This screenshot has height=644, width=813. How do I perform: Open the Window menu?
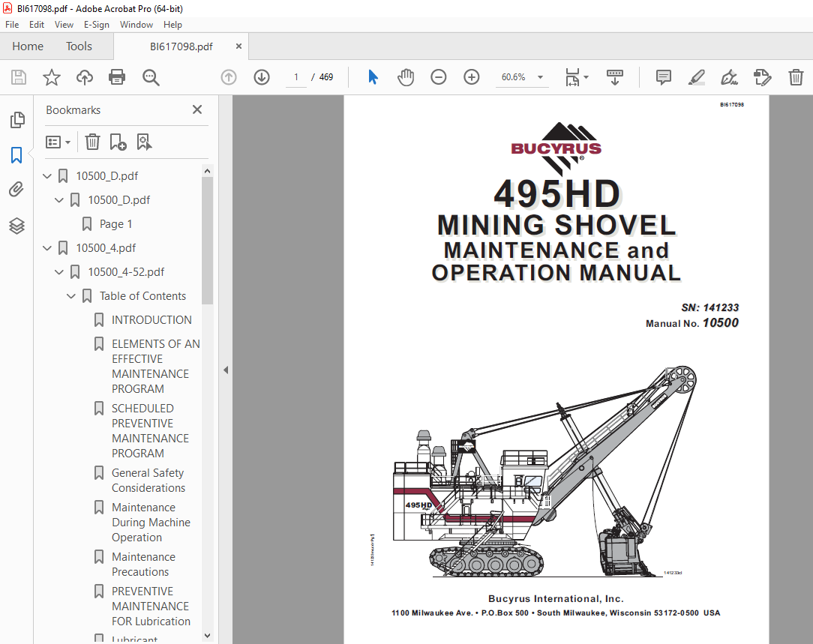coord(136,24)
